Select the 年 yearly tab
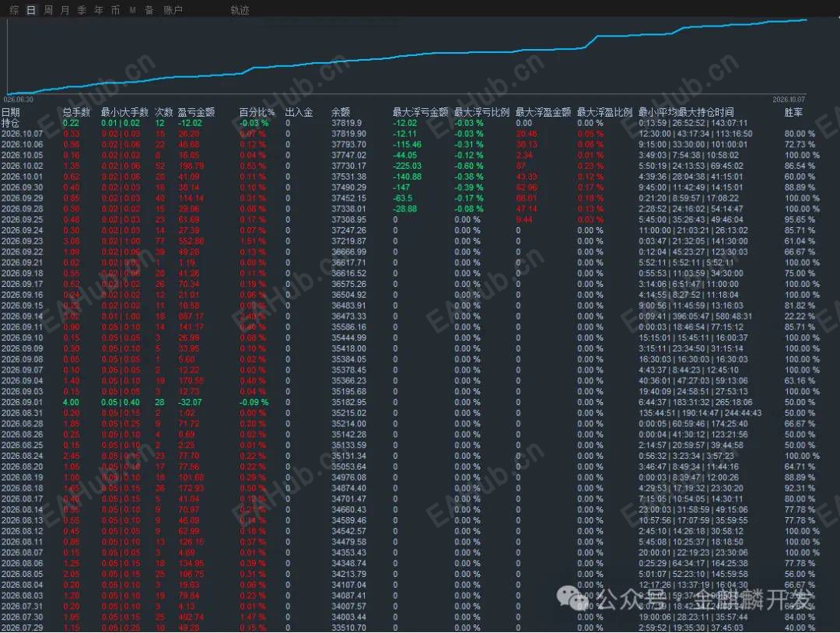 pos(99,10)
